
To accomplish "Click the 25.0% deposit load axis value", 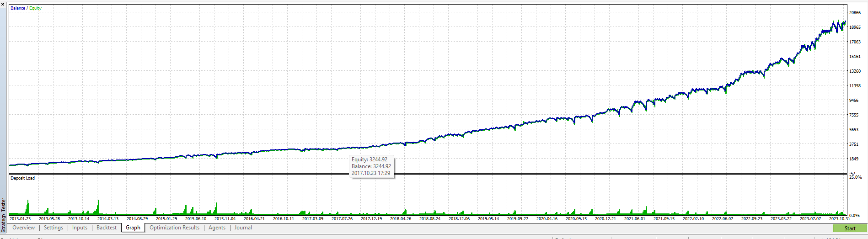I will tap(855, 177).
